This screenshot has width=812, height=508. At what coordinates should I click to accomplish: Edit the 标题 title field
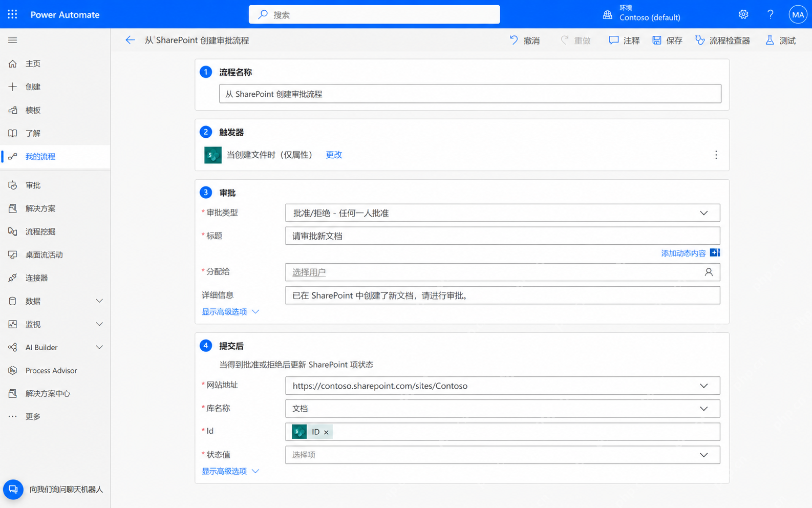(503, 236)
